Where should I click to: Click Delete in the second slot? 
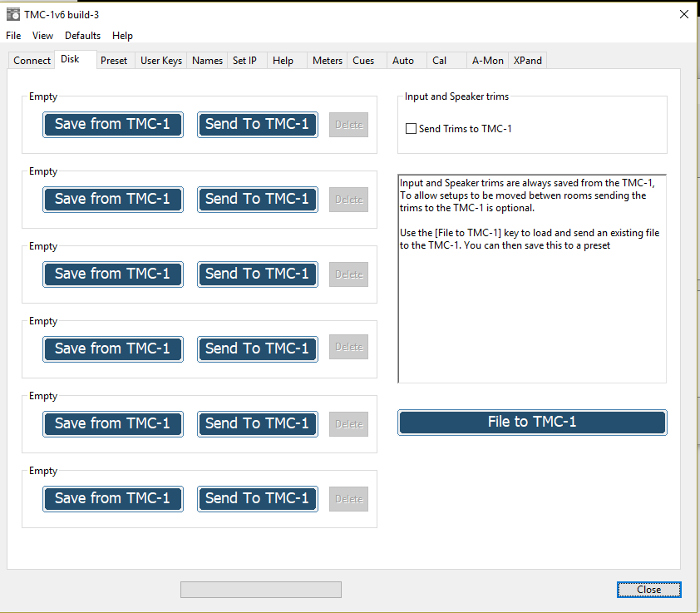[x=348, y=200]
